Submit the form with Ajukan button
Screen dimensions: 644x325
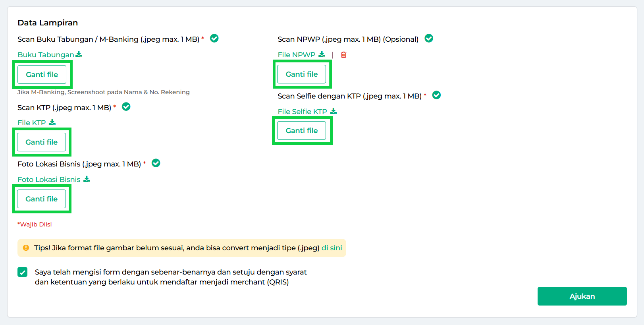coord(582,296)
